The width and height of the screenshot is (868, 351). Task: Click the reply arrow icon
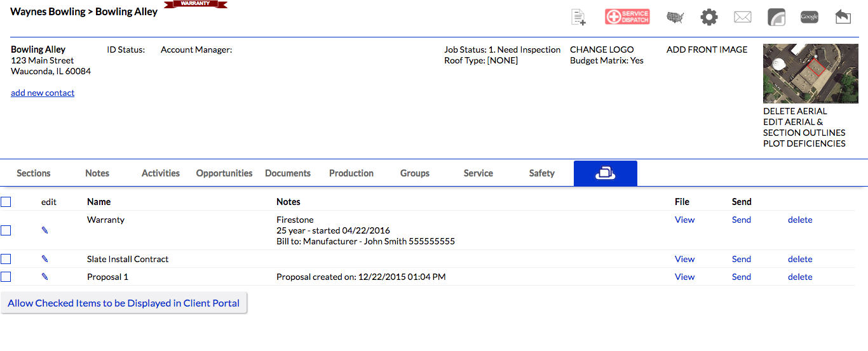[x=843, y=17]
